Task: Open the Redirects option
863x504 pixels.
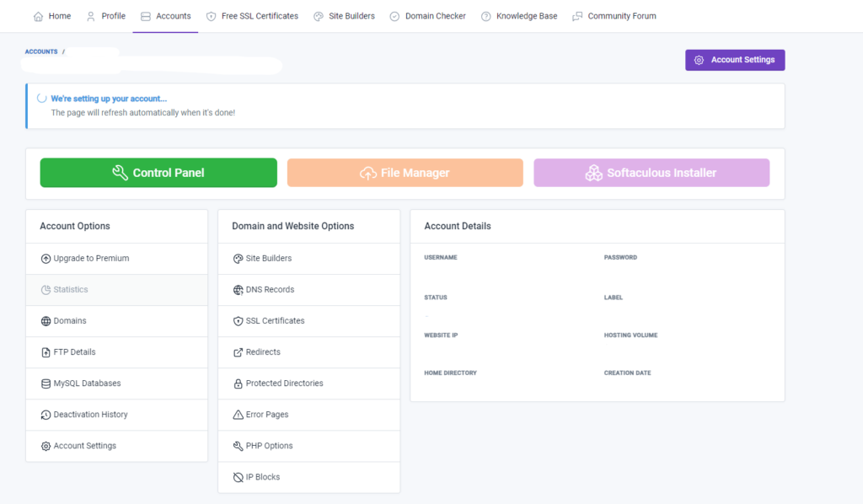Action: [308, 352]
